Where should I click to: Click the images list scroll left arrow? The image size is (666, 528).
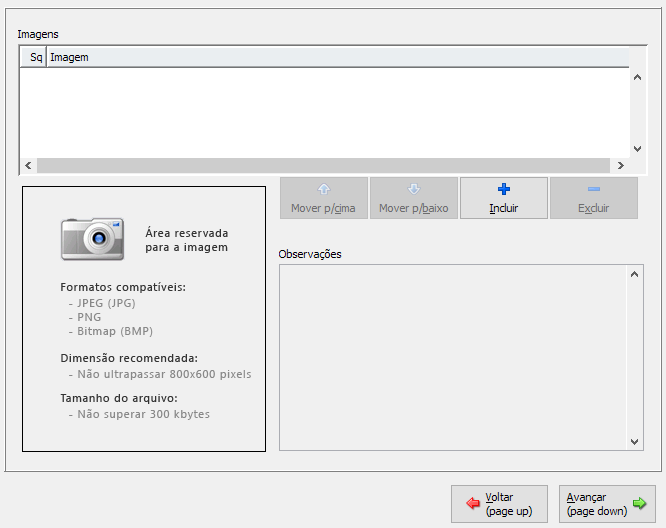(28, 165)
